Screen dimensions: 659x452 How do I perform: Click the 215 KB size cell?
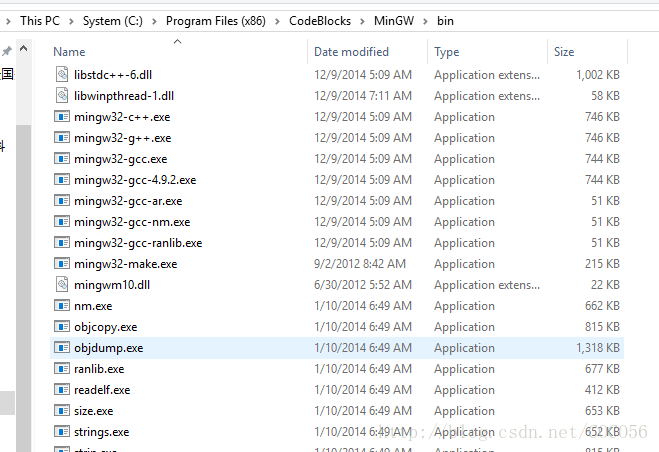click(x=602, y=264)
